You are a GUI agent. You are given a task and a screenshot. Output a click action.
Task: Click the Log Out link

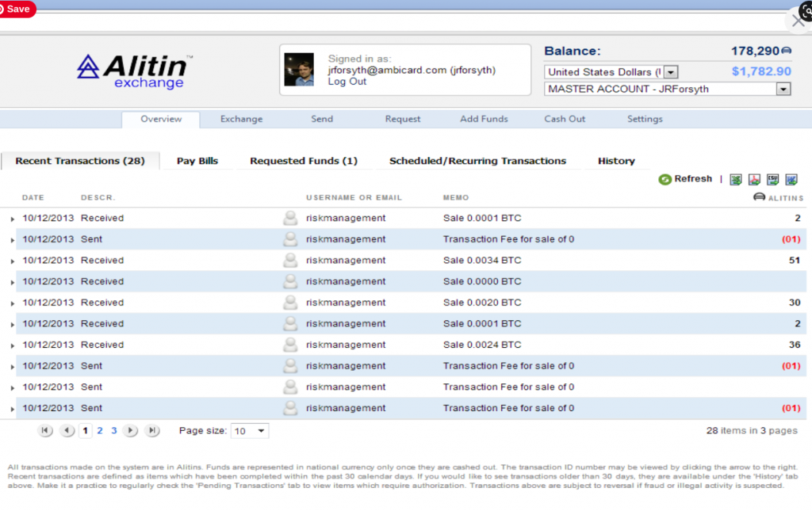pyautogui.click(x=347, y=82)
